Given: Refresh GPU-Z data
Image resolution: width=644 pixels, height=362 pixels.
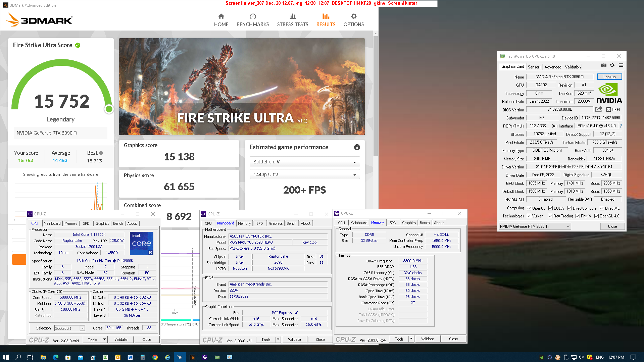Looking at the screenshot, I should pyautogui.click(x=612, y=65).
